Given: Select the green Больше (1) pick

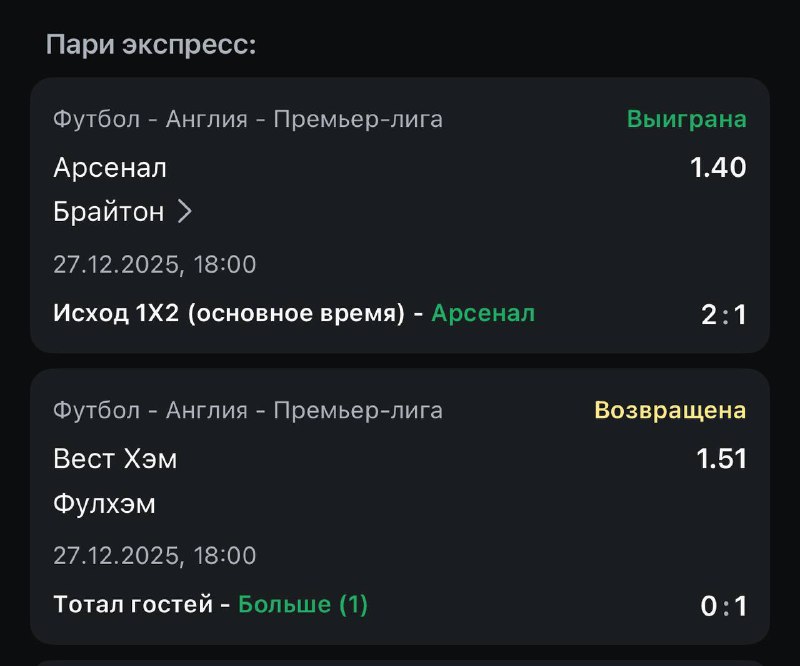Looking at the screenshot, I should [x=303, y=604].
